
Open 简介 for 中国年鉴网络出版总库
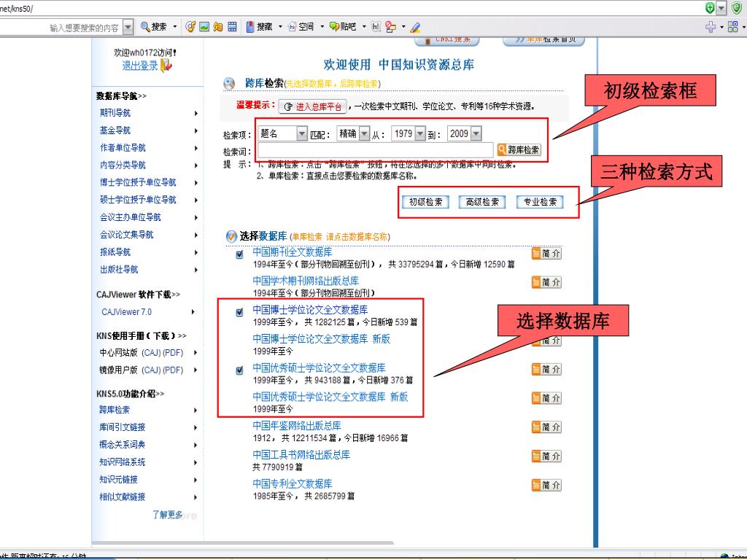[x=546, y=427]
